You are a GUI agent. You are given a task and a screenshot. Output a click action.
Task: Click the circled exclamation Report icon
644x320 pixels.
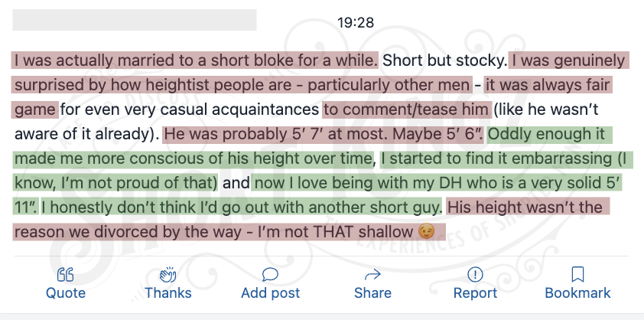(475, 274)
